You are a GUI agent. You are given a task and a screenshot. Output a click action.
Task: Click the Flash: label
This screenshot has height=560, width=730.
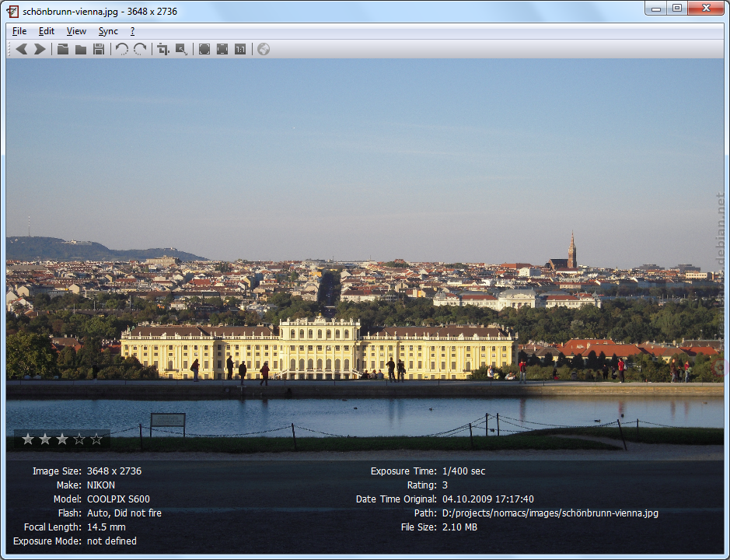[x=70, y=513]
